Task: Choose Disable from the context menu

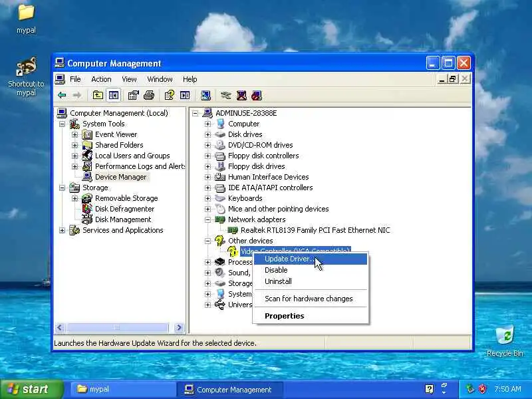Action: point(310,270)
